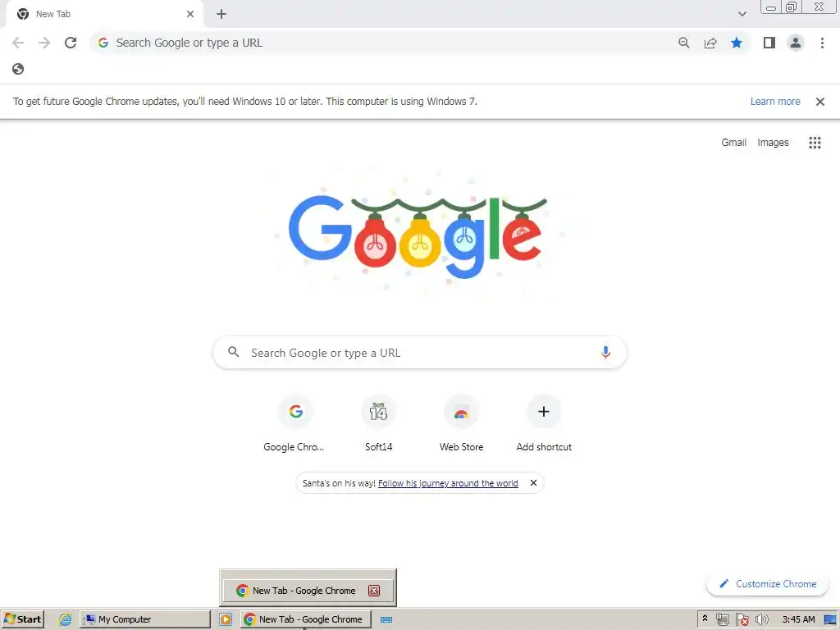Open the Chrome three-dot menu
This screenshot has height=630, width=840.
click(822, 43)
